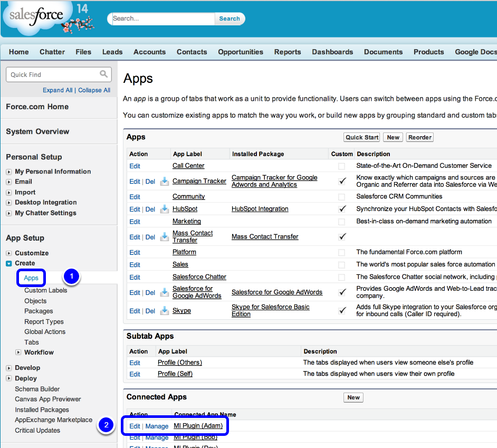This screenshot has height=448, width=497.
Task: Collapse the Create section
Action: coord(9,263)
